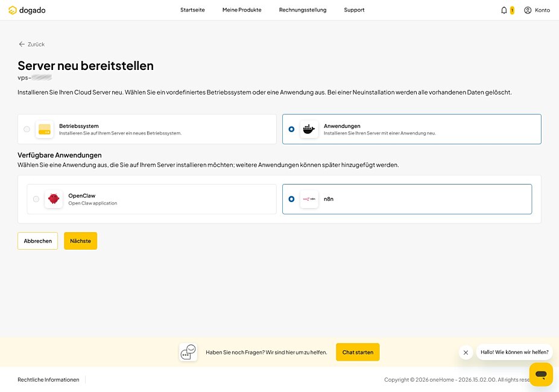Click the vps- server name text
The width and height of the screenshot is (559, 392).
click(x=34, y=77)
